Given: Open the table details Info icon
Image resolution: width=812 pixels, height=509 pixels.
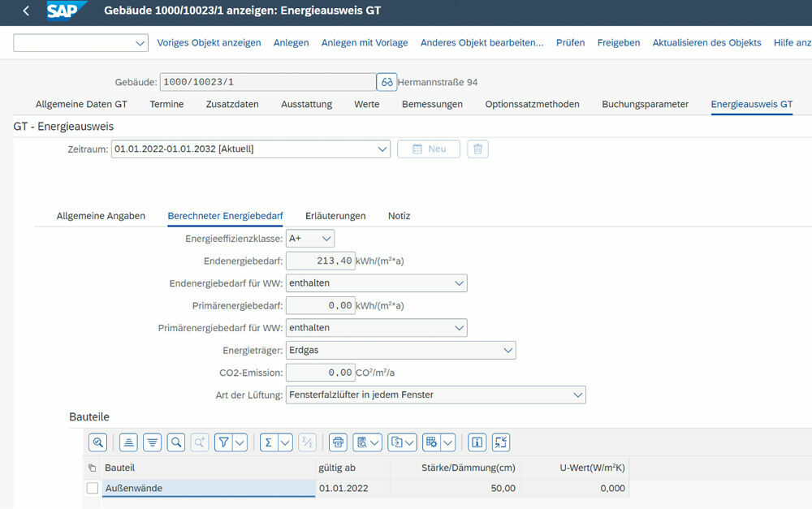Looking at the screenshot, I should point(477,442).
